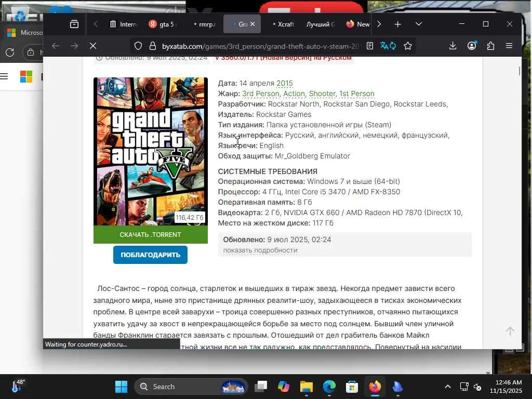Expand the list all tabs chevron
Viewport: 532px width, 399px height.
point(418,24)
